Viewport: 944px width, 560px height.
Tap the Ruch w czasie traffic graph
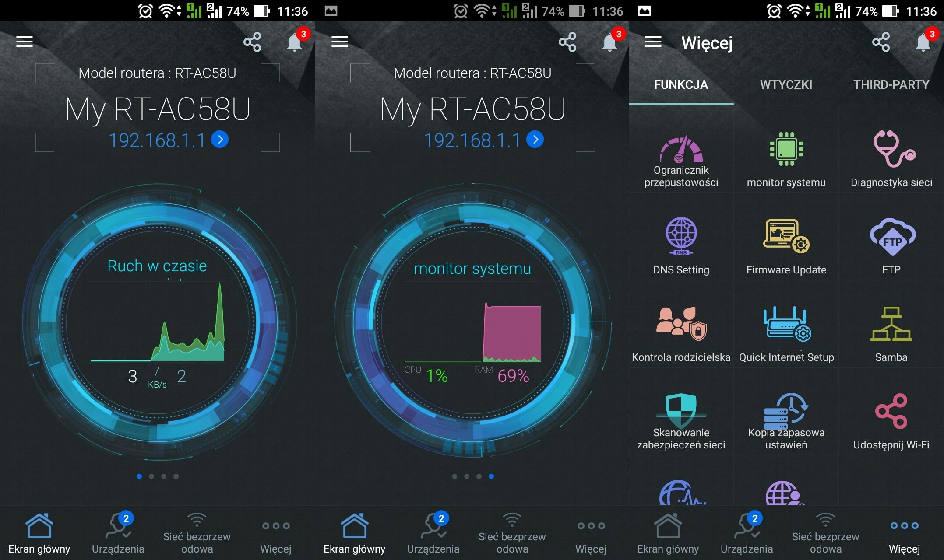point(158,322)
